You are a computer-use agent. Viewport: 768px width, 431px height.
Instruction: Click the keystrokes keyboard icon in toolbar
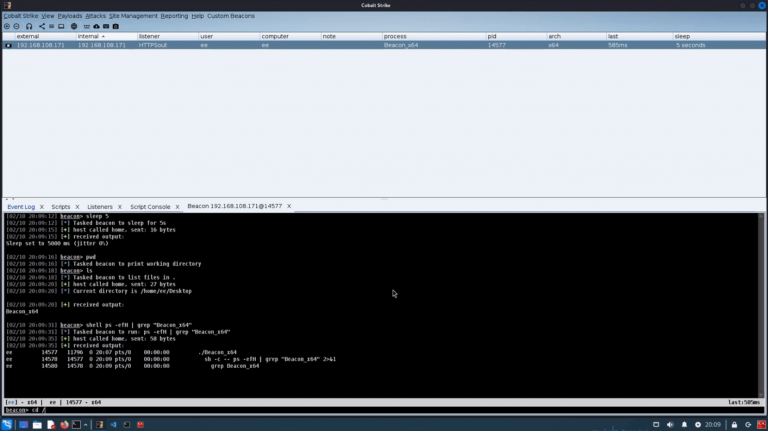pos(87,26)
